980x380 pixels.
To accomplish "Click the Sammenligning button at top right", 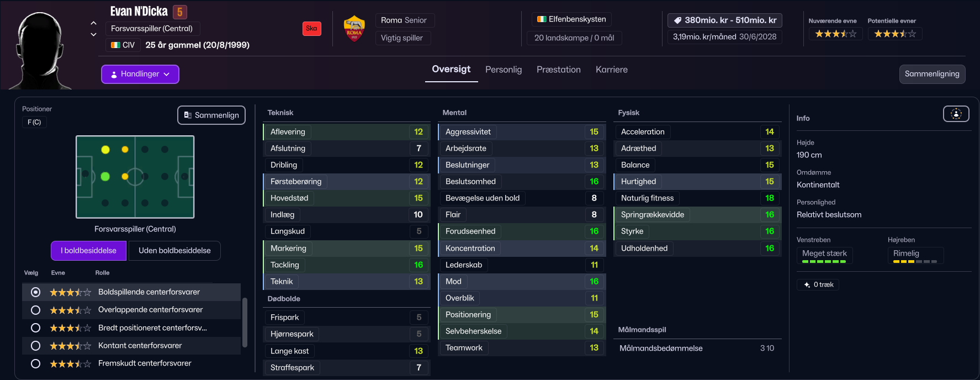I will point(931,74).
